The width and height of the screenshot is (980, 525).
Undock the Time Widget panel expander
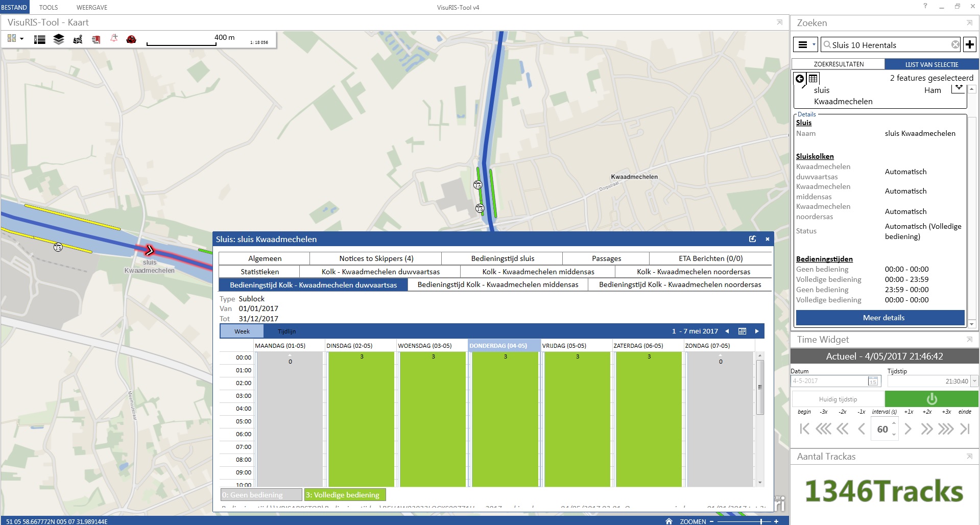click(969, 340)
